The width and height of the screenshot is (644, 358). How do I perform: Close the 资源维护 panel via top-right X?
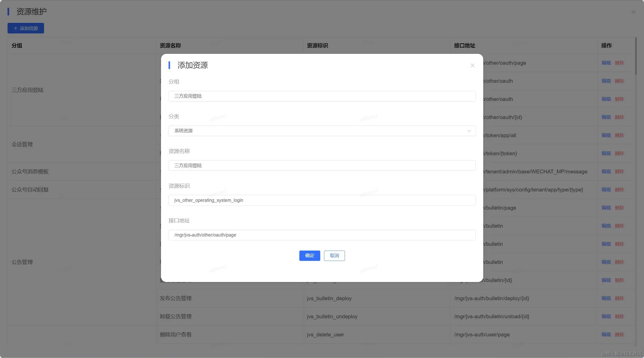(633, 12)
